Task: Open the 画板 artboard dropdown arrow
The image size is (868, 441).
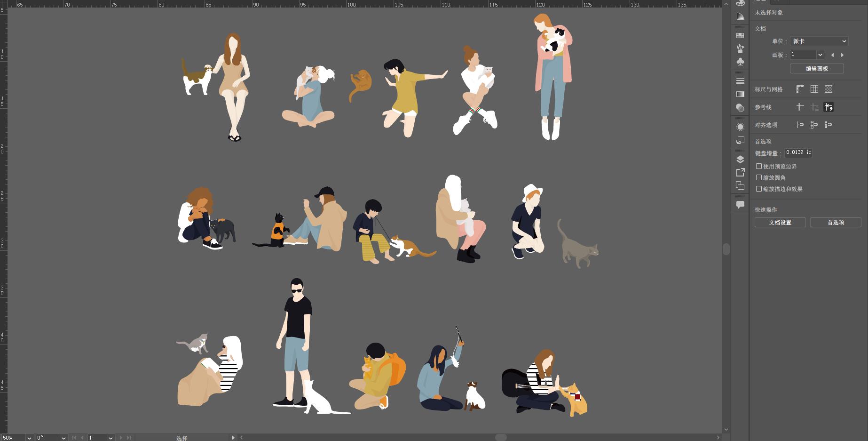Action: click(820, 55)
